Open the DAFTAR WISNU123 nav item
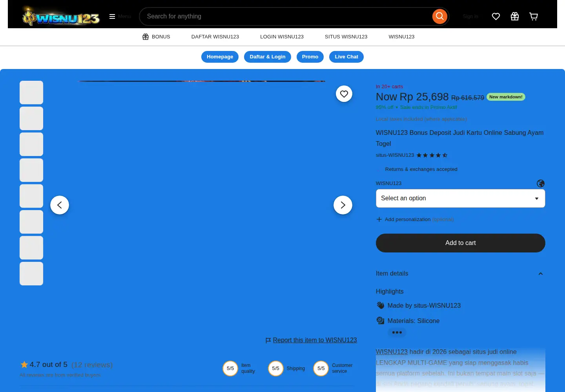The image size is (565, 392). click(215, 37)
